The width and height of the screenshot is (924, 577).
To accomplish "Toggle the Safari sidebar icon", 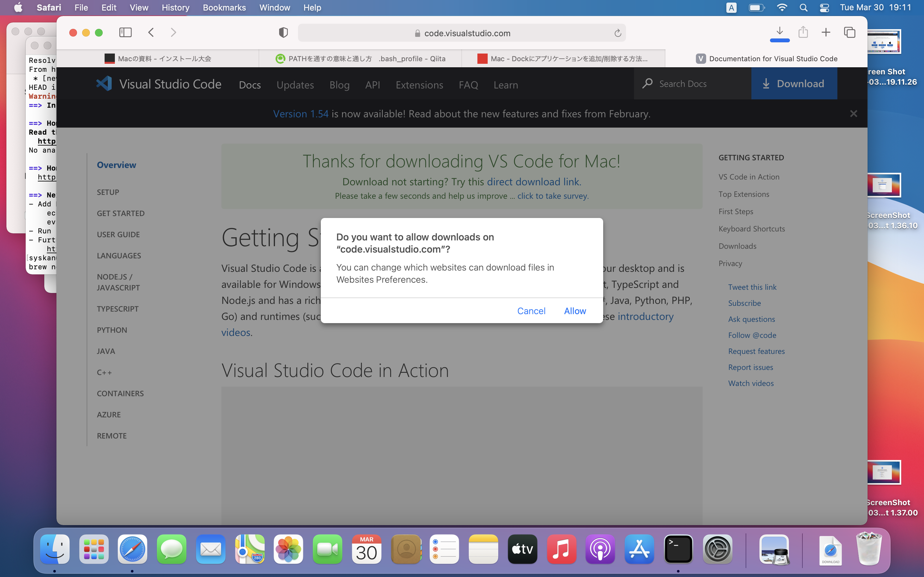I will pos(125,32).
